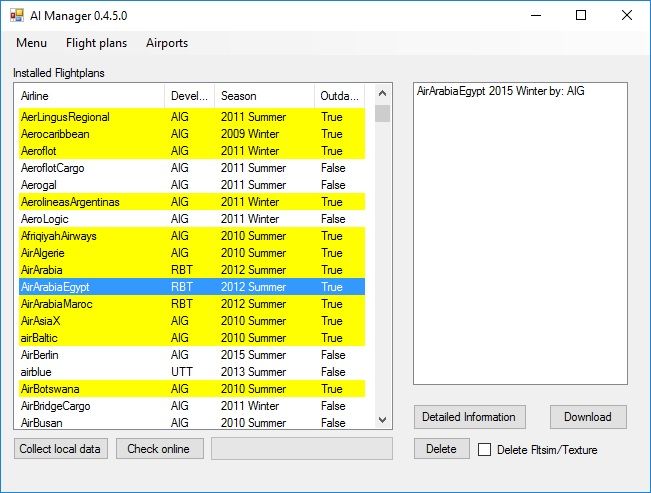
Task: Click the Delete button
Action: (442, 449)
